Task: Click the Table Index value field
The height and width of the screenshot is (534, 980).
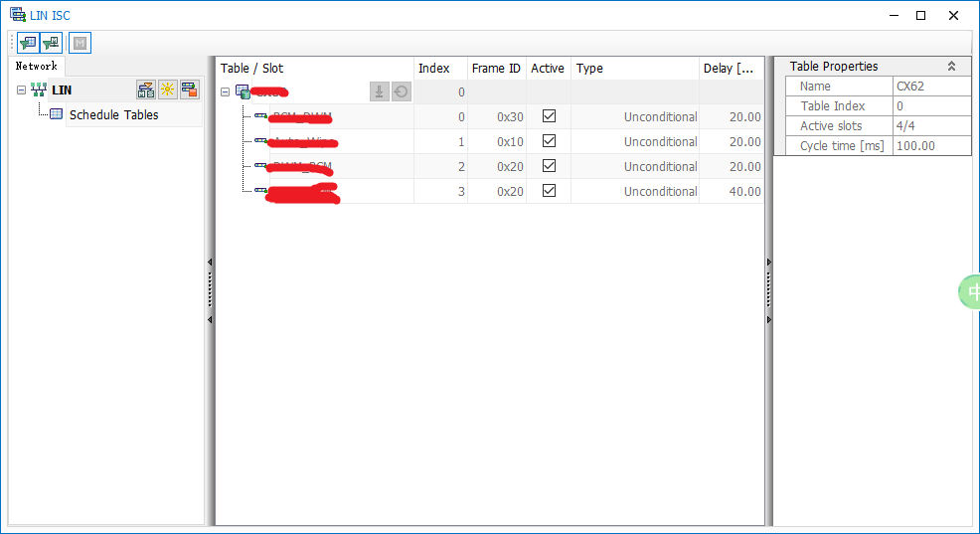Action: click(x=931, y=106)
